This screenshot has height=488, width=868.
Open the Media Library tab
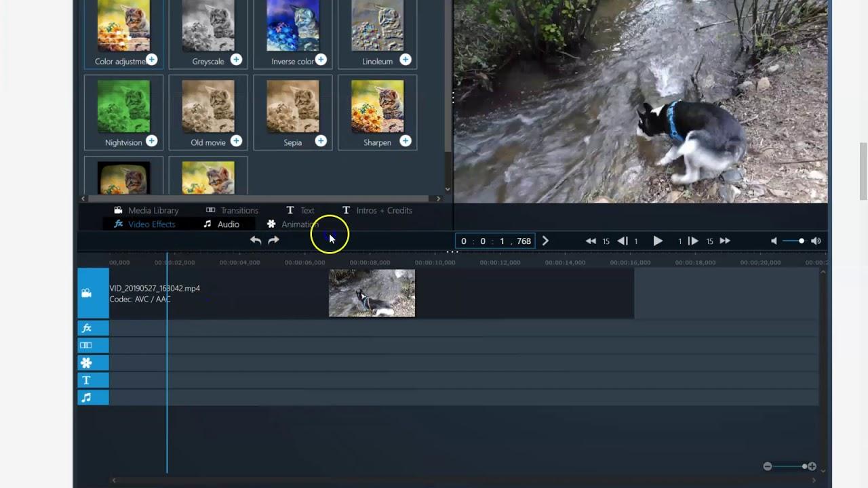click(153, 210)
